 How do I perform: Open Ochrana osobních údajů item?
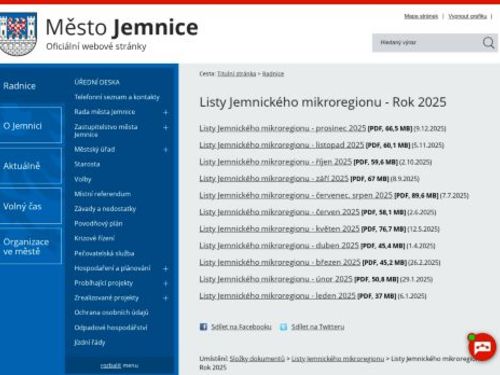tap(111, 312)
